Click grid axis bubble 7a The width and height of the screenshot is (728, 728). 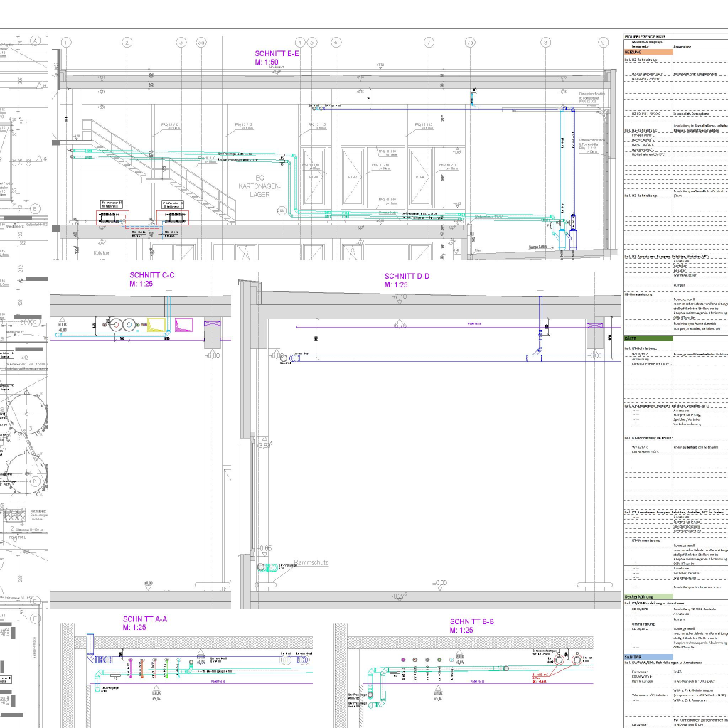pyautogui.click(x=469, y=43)
